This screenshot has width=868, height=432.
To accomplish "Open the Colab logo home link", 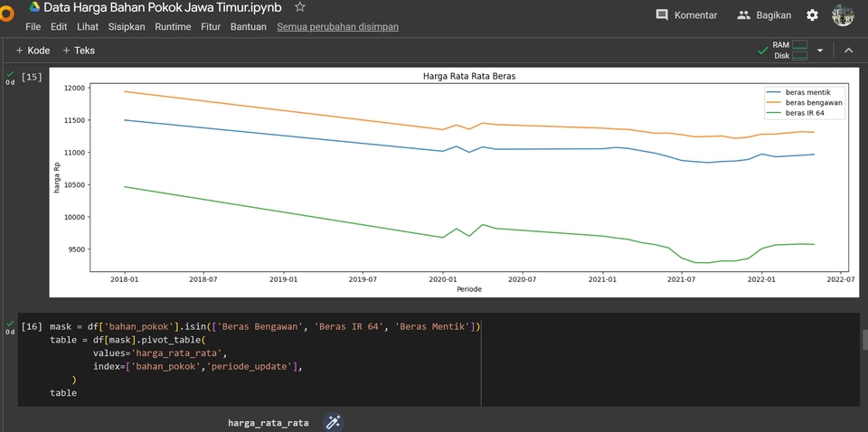I will point(6,14).
